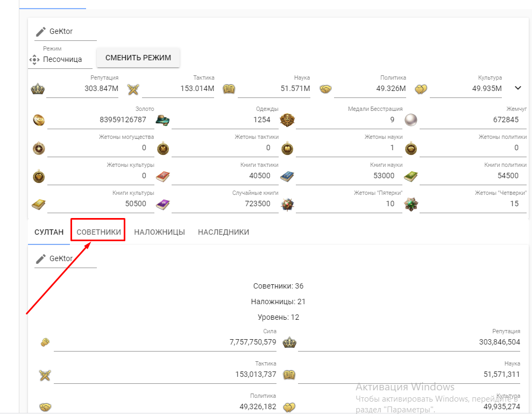Click the text Уровень: 12
Screen dimensions: 532x414
click(x=278, y=317)
